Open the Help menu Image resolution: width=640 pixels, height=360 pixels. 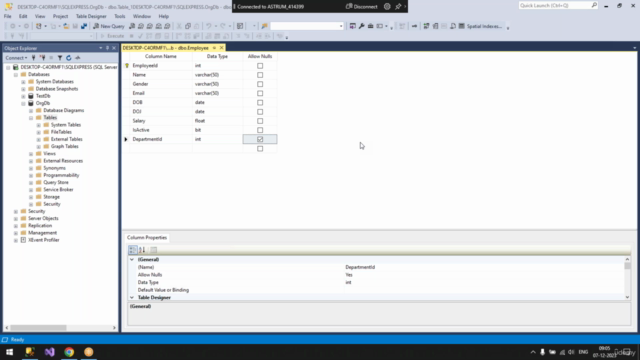[164, 16]
